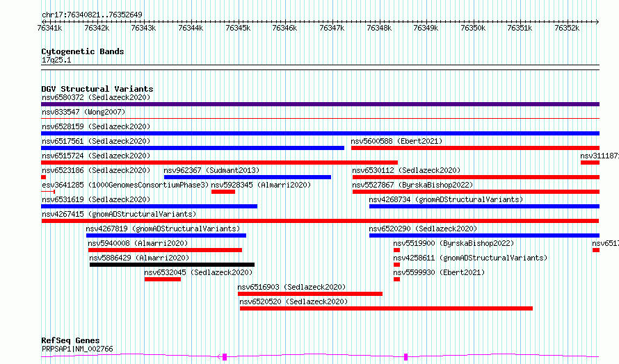Image resolution: width=619 pixels, height=364 pixels.
Task: Click nsv5886429 (Almarri2020) black bar
Action: (172, 265)
